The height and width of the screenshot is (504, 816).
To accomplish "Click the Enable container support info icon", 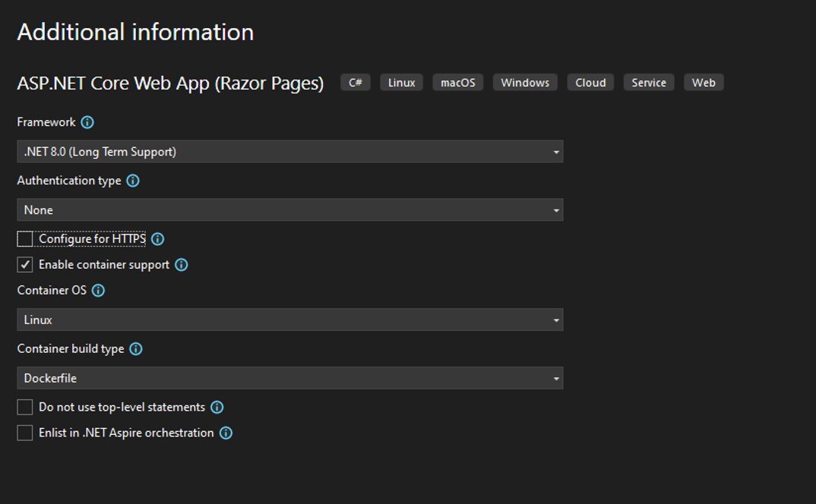I will [x=181, y=264].
